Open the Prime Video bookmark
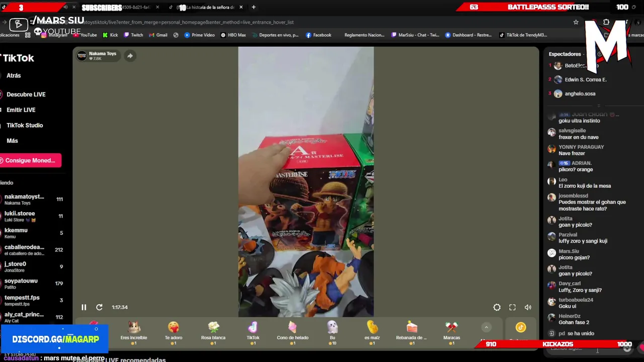 point(199,35)
